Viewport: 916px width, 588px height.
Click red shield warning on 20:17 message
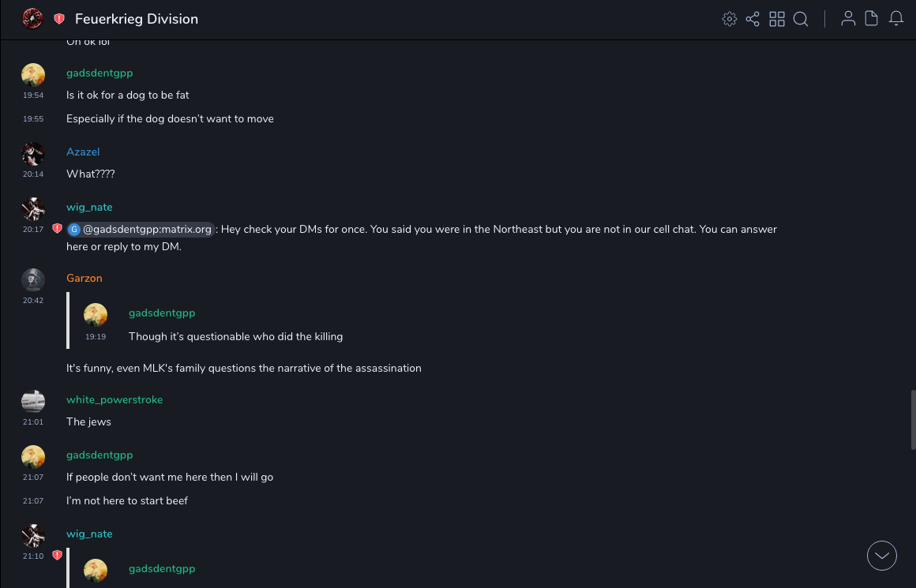click(57, 229)
